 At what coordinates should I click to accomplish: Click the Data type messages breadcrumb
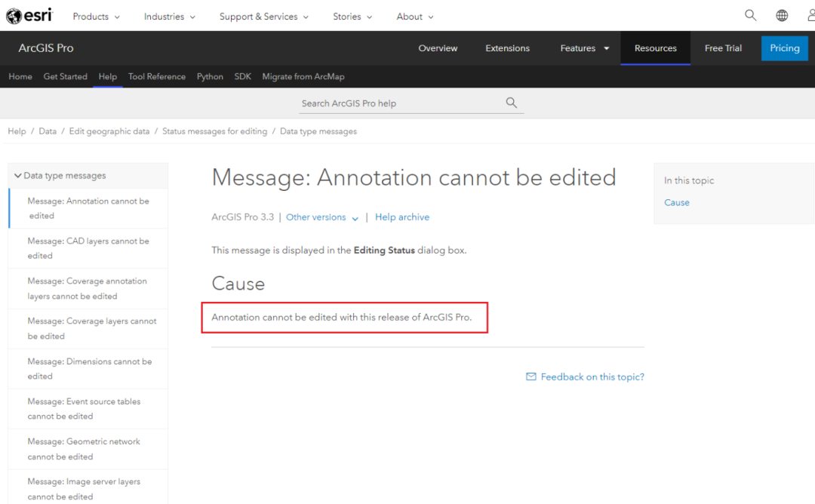[x=318, y=131]
